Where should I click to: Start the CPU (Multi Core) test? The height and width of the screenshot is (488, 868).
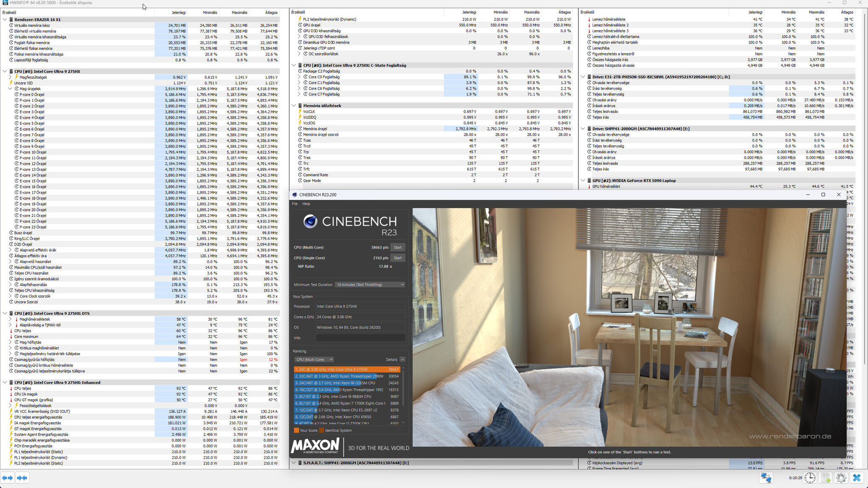coord(397,248)
